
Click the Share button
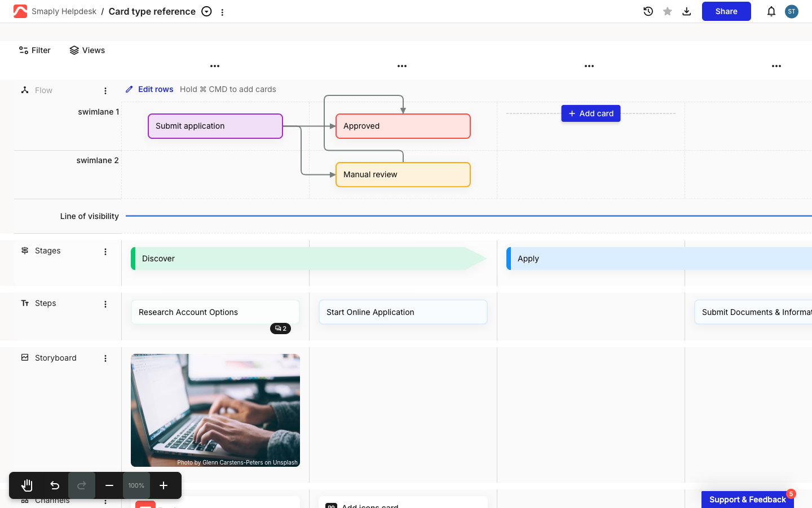(726, 11)
